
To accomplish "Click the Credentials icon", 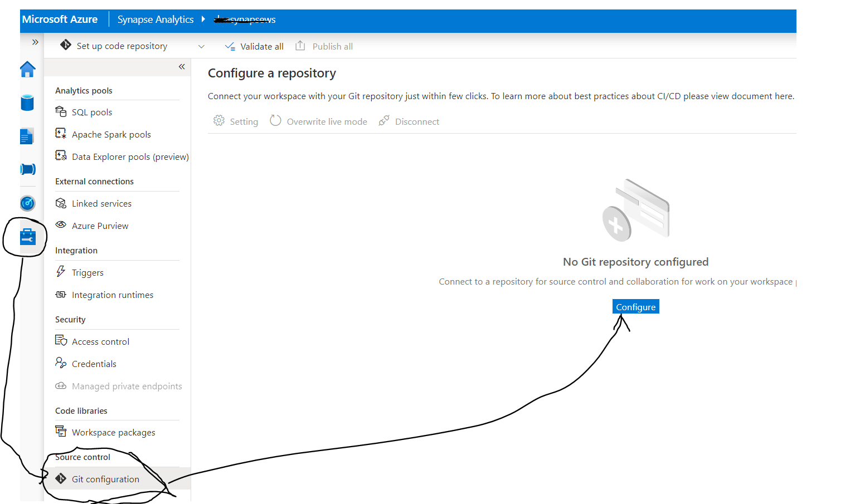I will point(61,363).
